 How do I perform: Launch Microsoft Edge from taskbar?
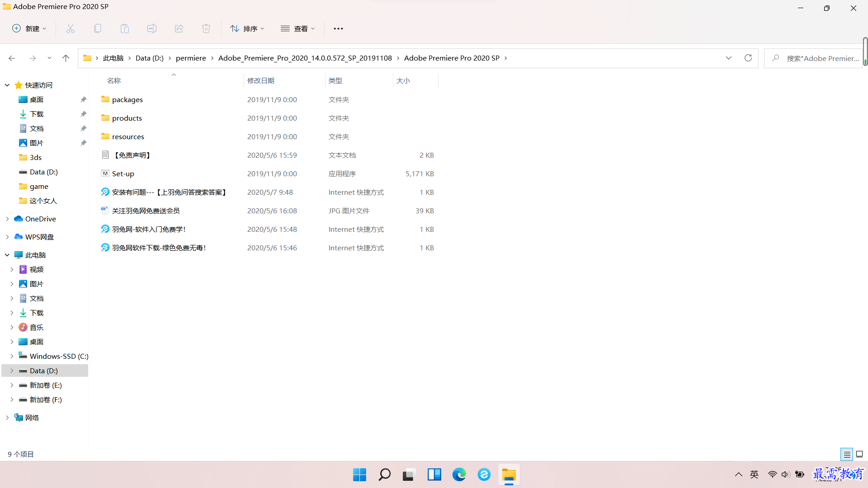459,474
